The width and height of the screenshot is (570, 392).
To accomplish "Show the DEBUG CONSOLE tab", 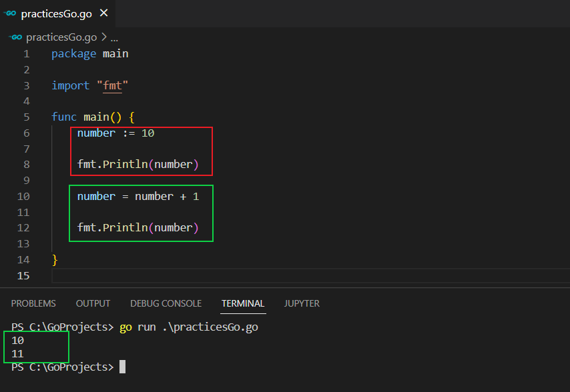I will pyautogui.click(x=166, y=303).
